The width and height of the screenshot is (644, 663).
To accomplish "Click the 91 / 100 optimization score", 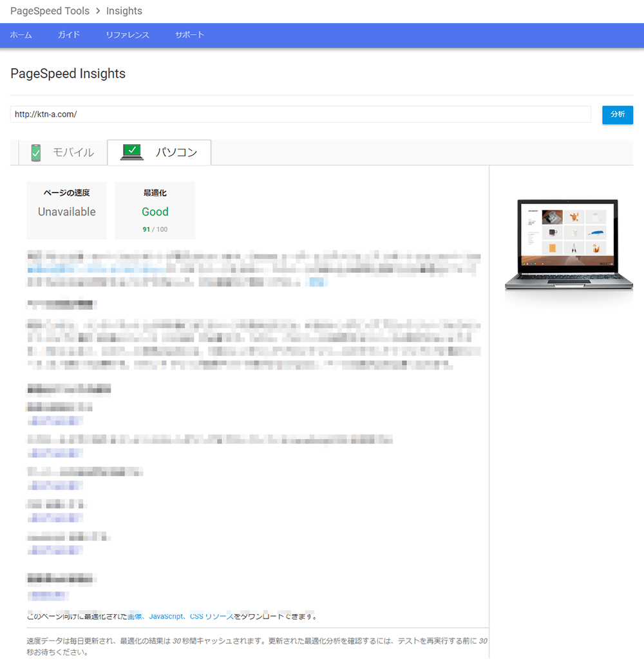I will pos(155,230).
